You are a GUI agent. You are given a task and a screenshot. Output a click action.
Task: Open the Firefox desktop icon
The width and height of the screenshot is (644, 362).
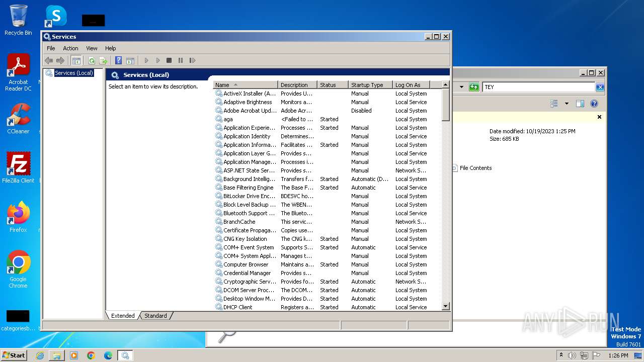[18, 217]
